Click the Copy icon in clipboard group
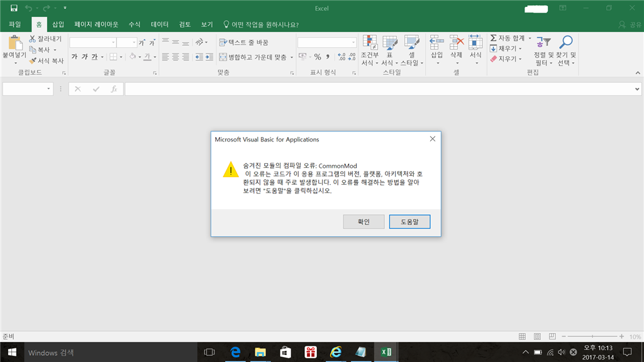The width and height of the screenshot is (644, 362). (33, 50)
